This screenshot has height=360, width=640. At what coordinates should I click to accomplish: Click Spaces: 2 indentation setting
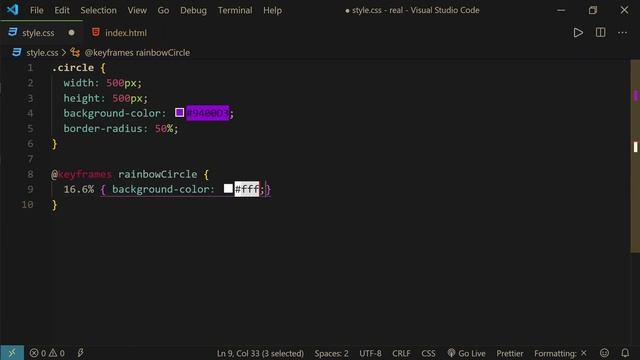(x=331, y=353)
